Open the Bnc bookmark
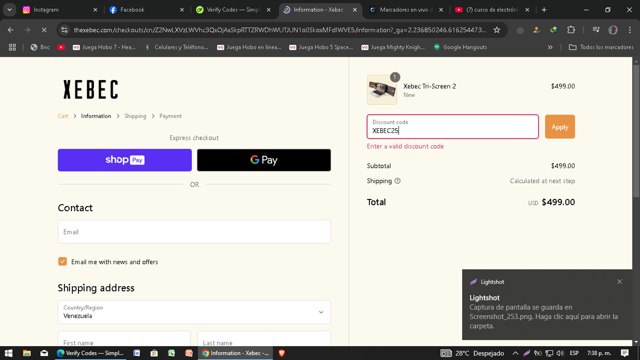This screenshot has width=640, height=360. [40, 47]
